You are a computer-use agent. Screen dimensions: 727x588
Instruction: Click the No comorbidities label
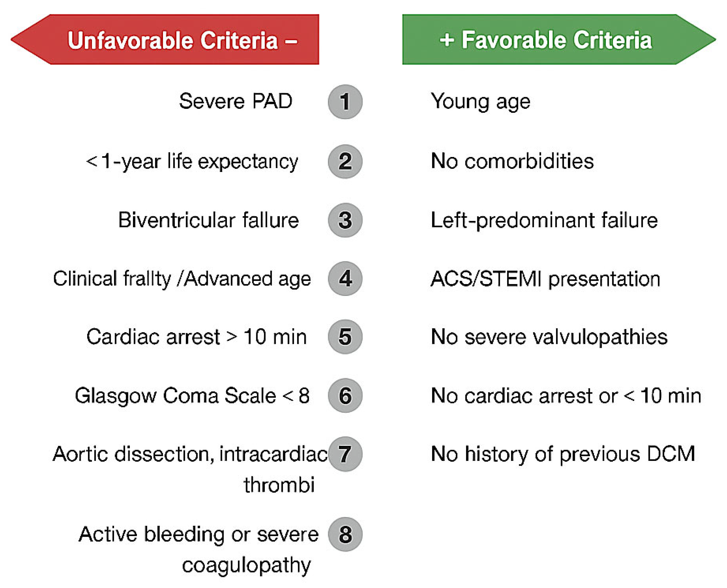pos(512,161)
